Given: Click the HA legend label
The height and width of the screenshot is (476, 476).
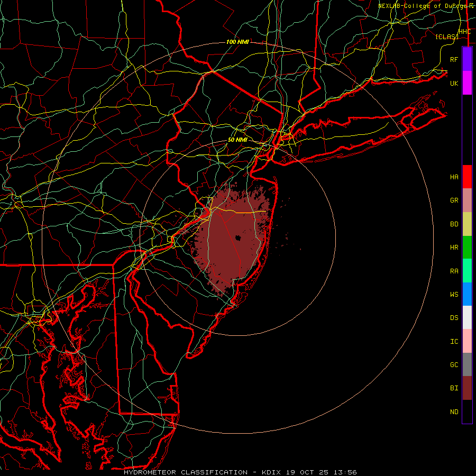Looking at the screenshot, I should point(454,177).
